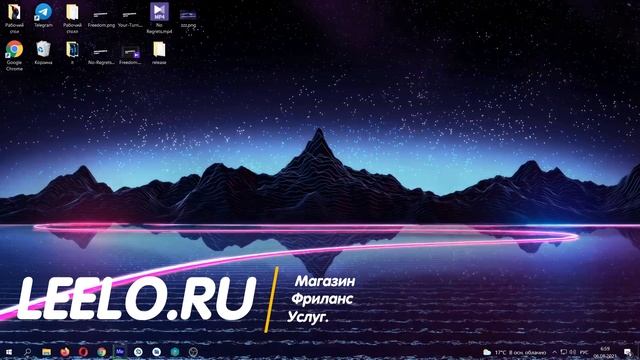Select the Корзина recycle bin icon
Screen dimensions: 640x360
point(43,53)
